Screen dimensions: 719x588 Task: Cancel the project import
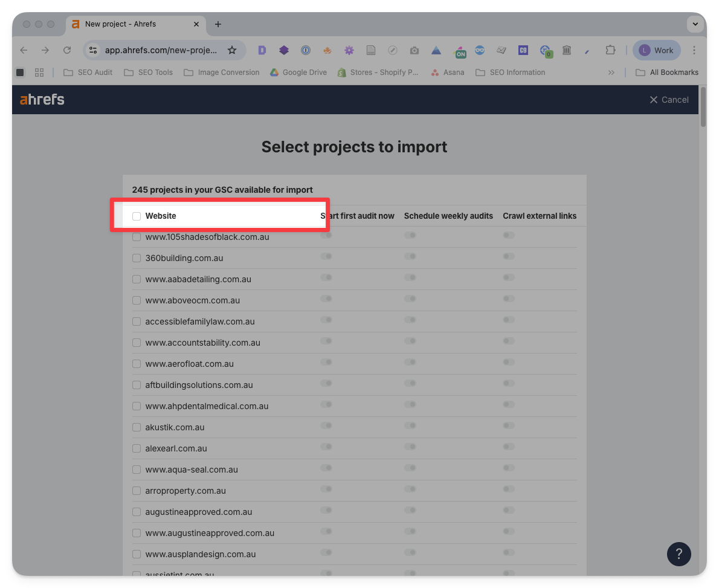pos(669,100)
